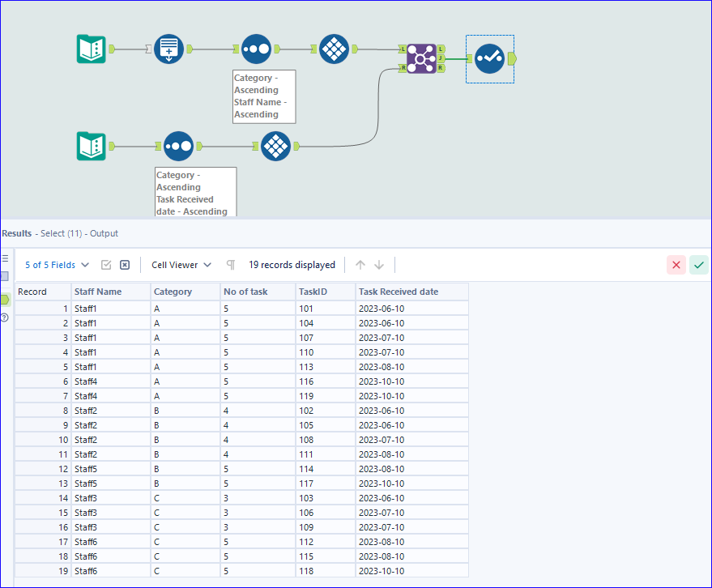Image resolution: width=712 pixels, height=588 pixels.
Task: Select the bottom branch Tile tool
Action: click(x=276, y=147)
